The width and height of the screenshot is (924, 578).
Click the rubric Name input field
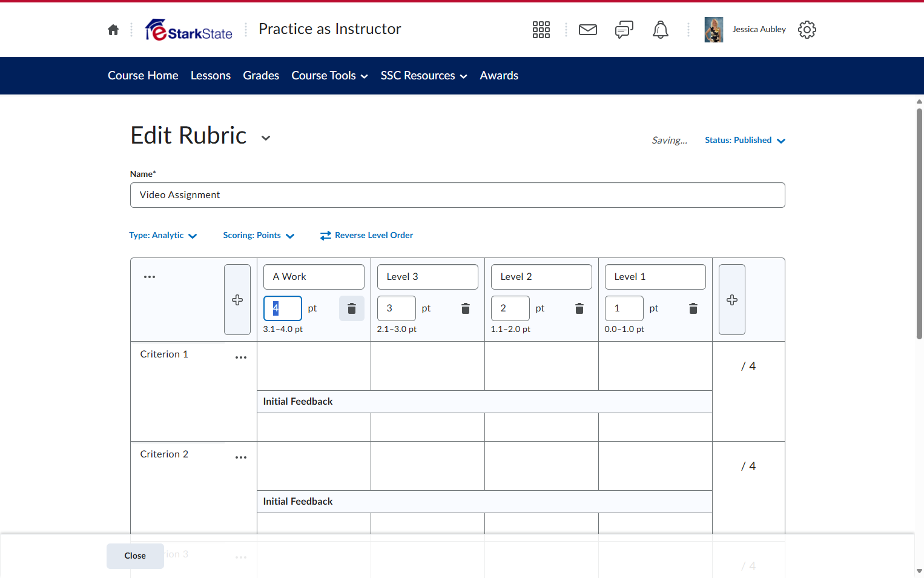458,195
